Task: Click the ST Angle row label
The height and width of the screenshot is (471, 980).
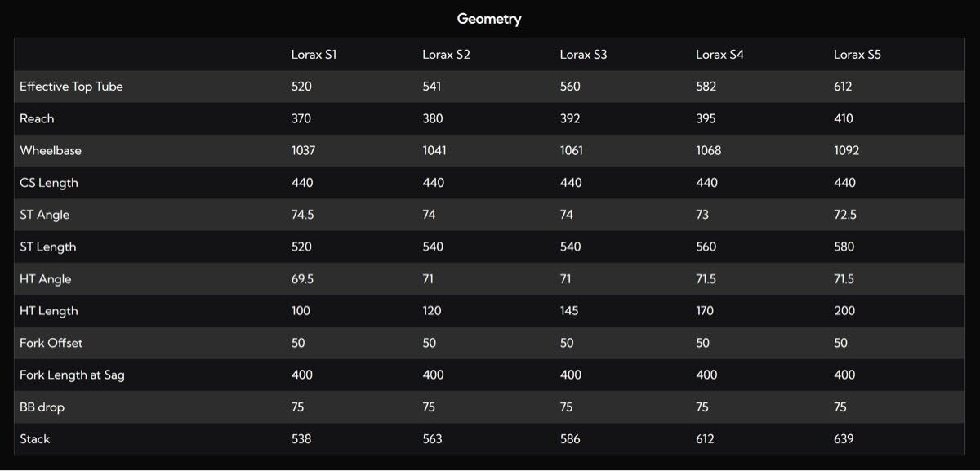Action: 44,215
